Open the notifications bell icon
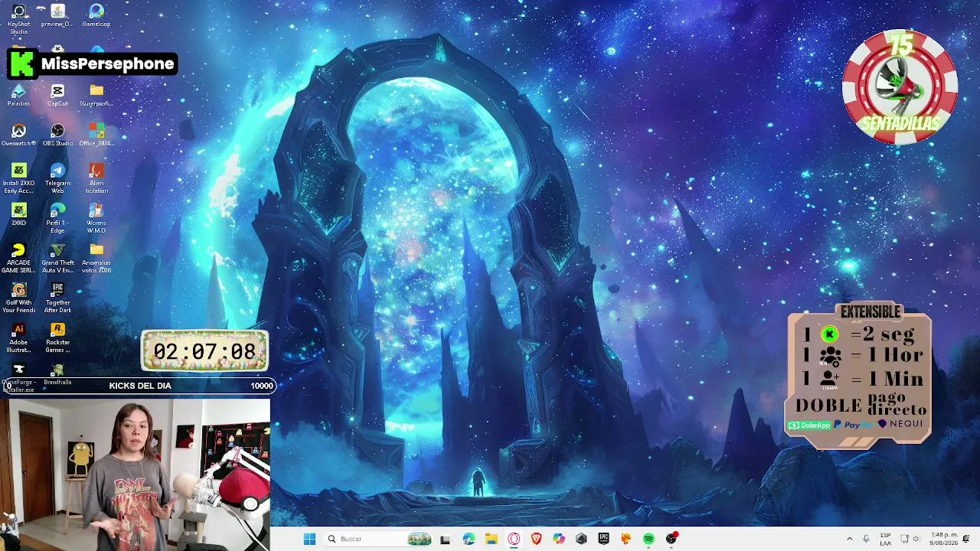980x551 pixels. click(966, 539)
